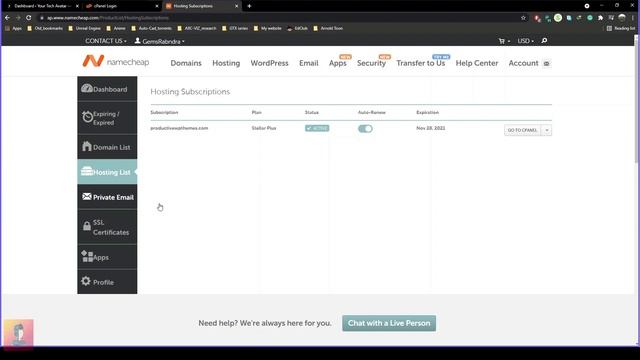Click the page vertical scrollbar
Image resolution: width=640 pixels, height=360 pixels.
point(636,99)
